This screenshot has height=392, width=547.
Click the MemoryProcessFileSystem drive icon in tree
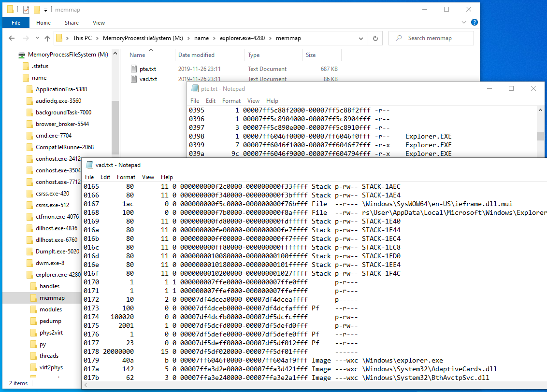[22, 55]
